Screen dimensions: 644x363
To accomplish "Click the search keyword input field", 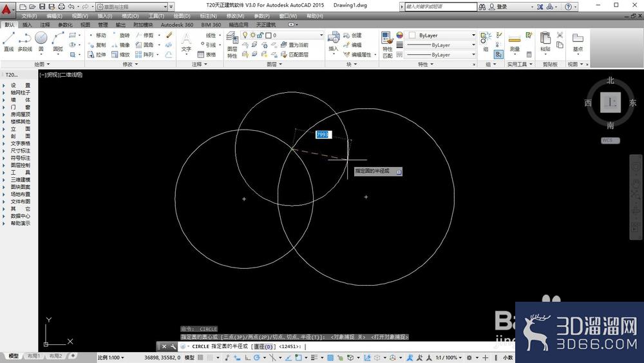I will (441, 6).
